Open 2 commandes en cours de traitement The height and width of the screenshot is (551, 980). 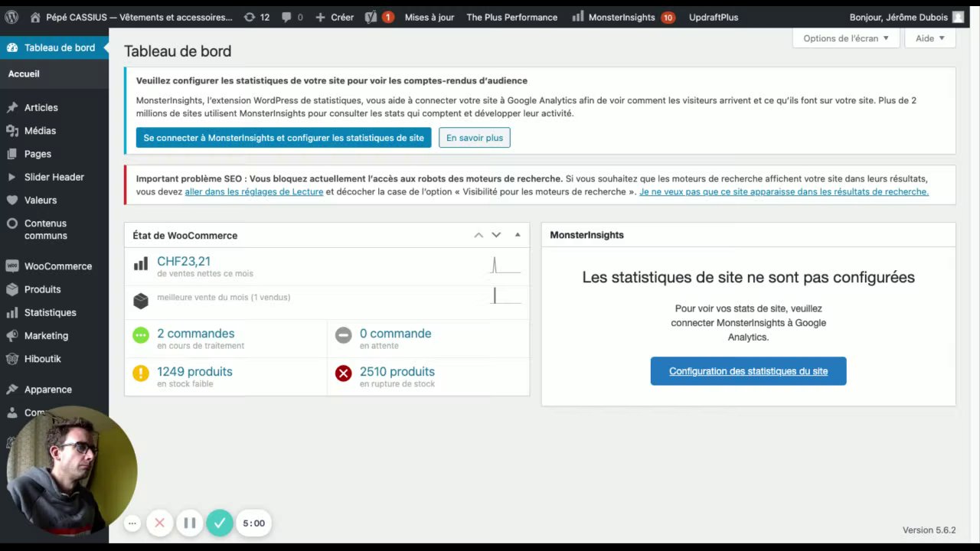[x=226, y=339]
